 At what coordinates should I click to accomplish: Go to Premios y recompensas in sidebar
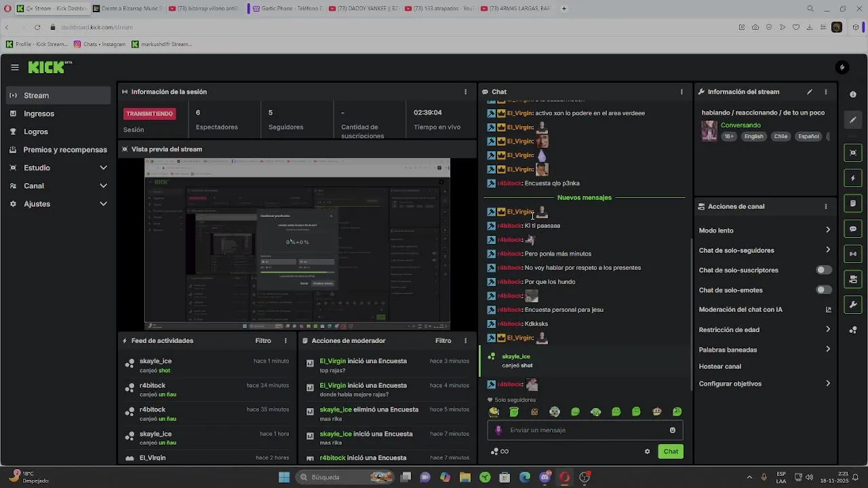click(x=58, y=150)
